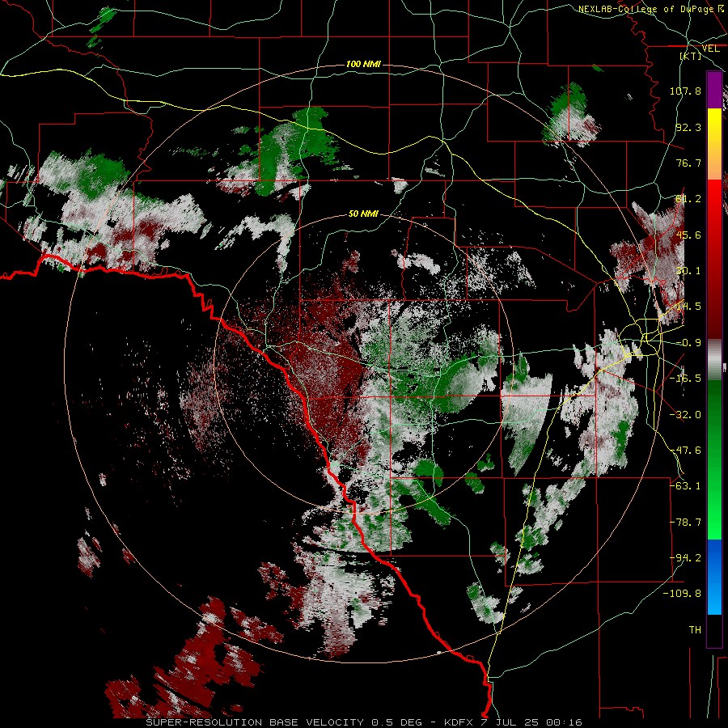Image resolution: width=728 pixels, height=728 pixels.
Task: Click the 30.1 velocity scale value
Action: tap(688, 271)
